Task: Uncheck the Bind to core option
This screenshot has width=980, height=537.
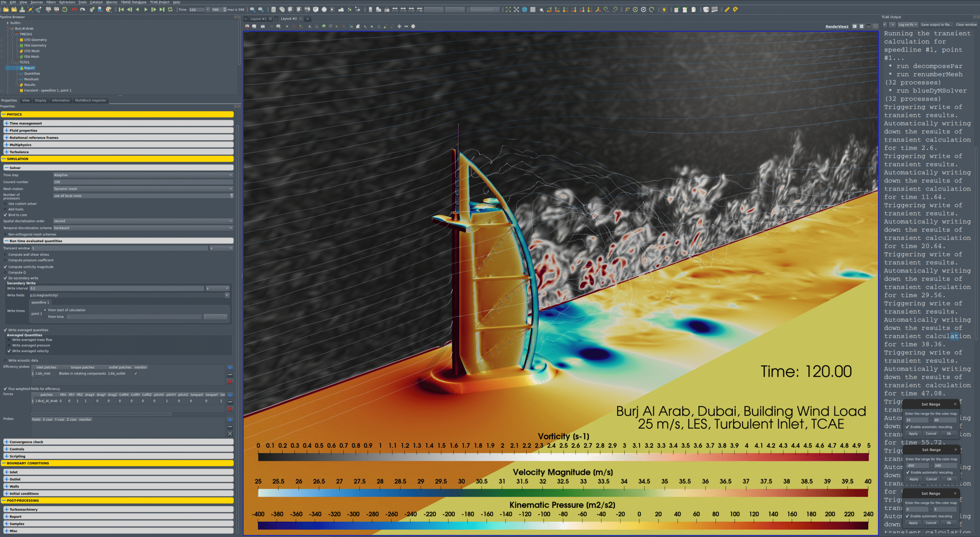Action: [5, 215]
